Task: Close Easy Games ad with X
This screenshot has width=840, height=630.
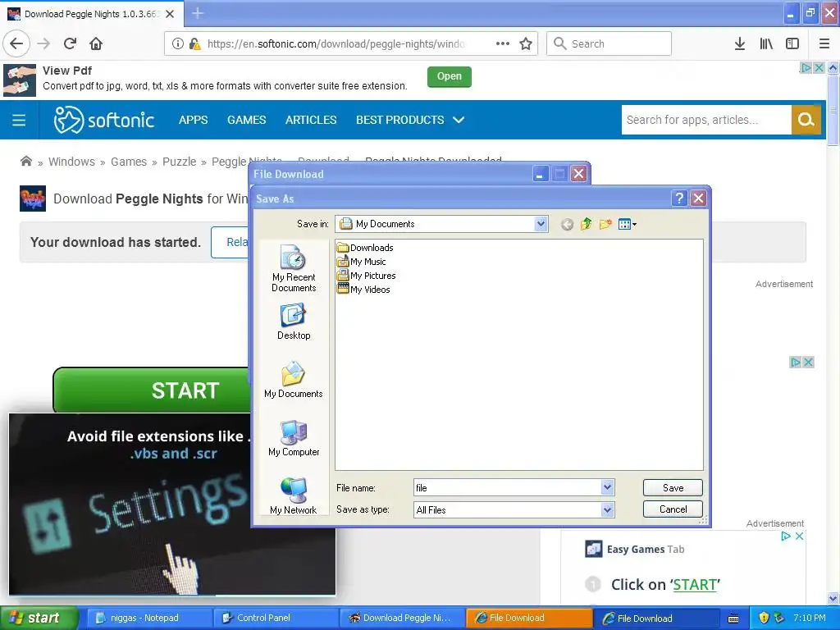Action: [x=799, y=536]
